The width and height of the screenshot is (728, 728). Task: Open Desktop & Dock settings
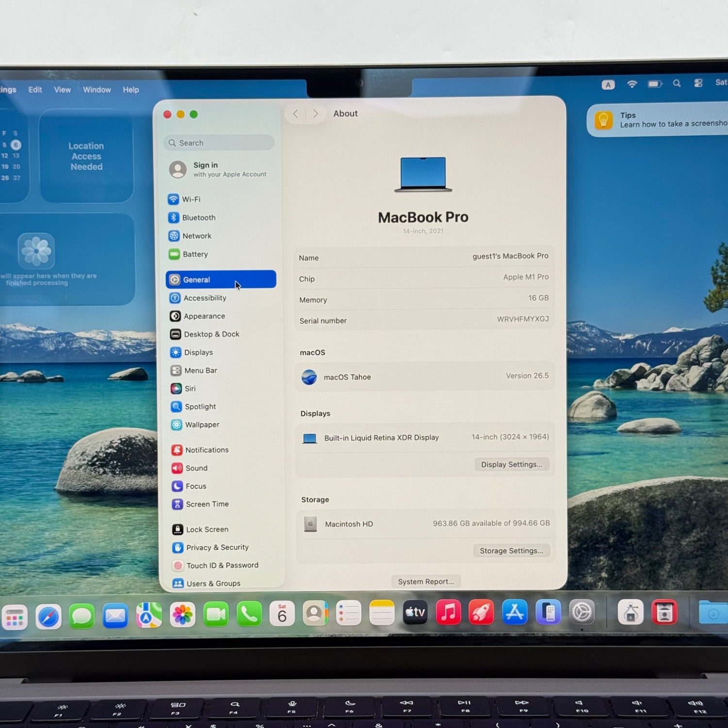[221, 334]
